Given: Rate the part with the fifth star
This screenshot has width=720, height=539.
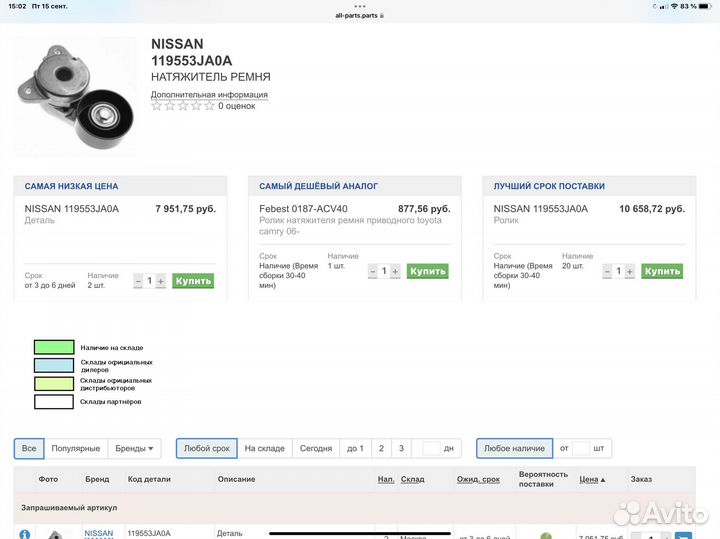Looking at the screenshot, I should 209,106.
